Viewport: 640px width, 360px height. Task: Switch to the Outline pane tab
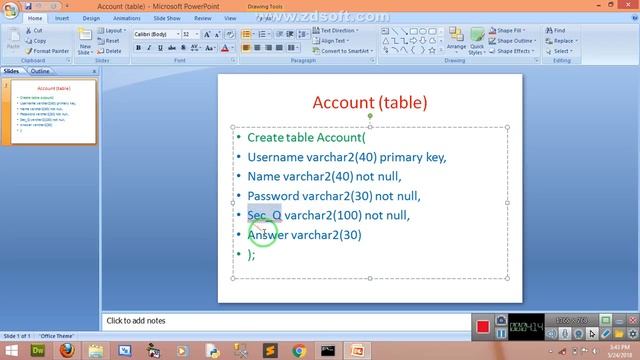click(x=40, y=71)
